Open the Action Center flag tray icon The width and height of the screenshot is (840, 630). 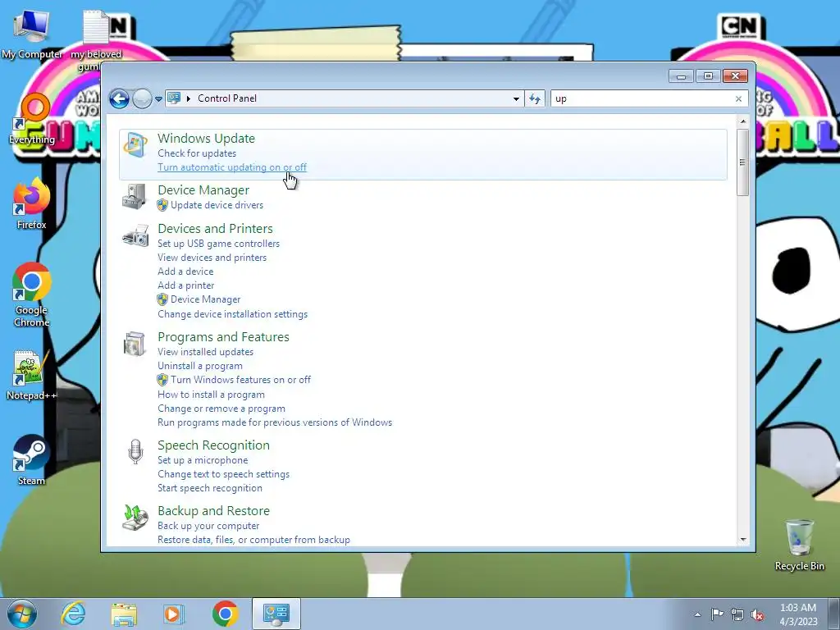coord(717,614)
